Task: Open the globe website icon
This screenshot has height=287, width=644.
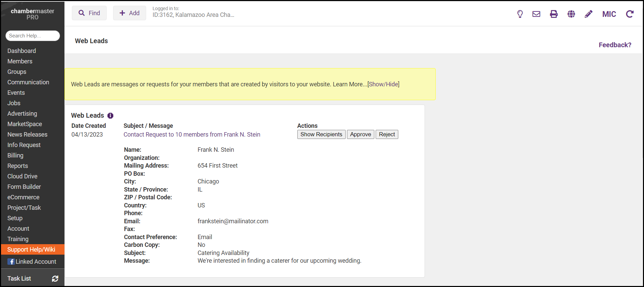Action: (571, 14)
